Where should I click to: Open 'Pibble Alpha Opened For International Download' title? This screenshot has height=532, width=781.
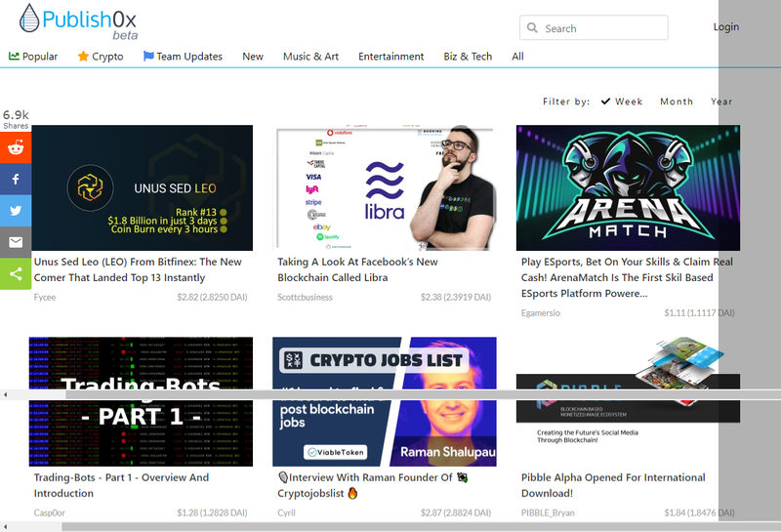click(613, 485)
